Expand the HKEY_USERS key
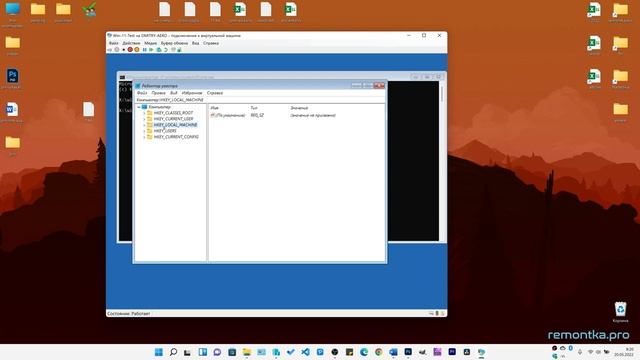640x360 pixels. [x=144, y=131]
